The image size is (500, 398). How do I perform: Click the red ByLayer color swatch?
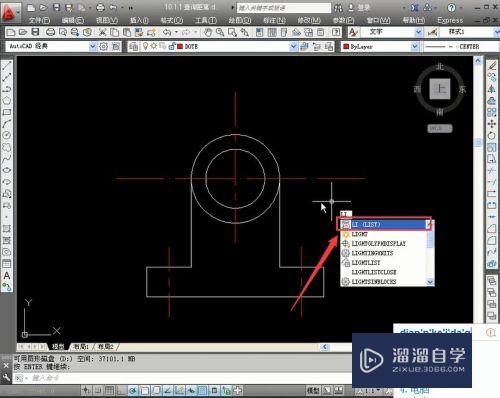(346, 47)
